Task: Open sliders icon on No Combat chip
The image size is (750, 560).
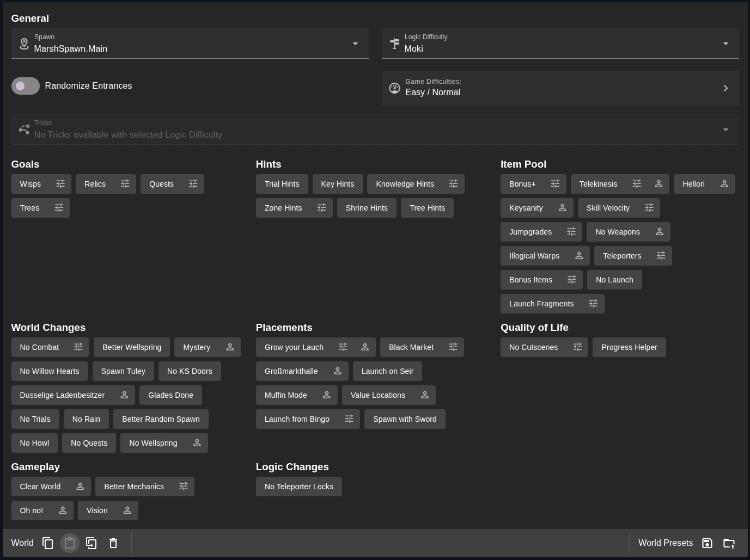Action: 78,347
